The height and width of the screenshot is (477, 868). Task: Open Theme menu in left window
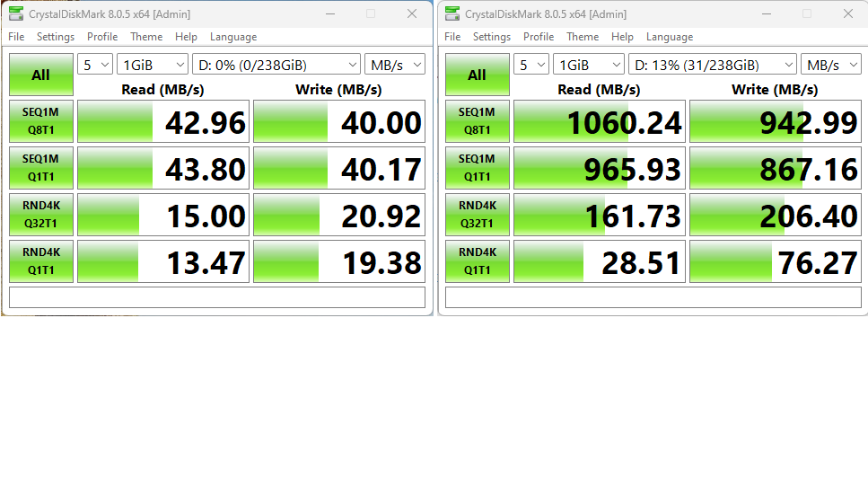tap(146, 37)
